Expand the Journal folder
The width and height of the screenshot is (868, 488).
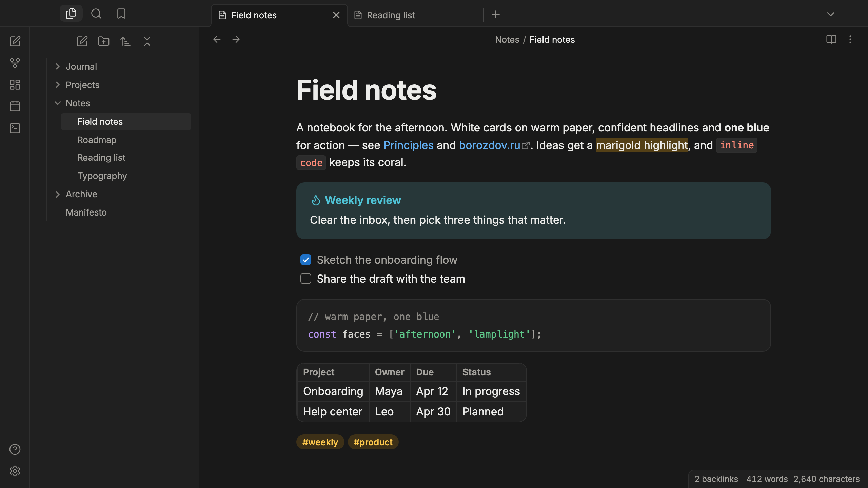point(58,67)
